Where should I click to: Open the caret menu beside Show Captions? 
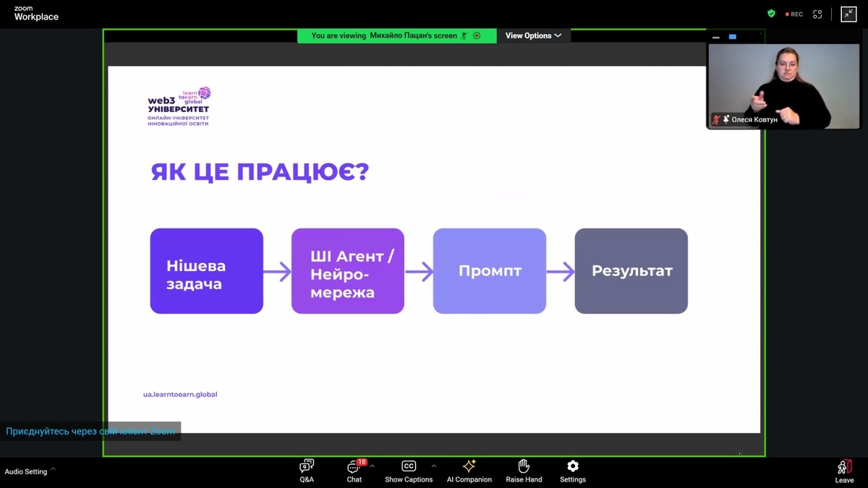pos(434,466)
